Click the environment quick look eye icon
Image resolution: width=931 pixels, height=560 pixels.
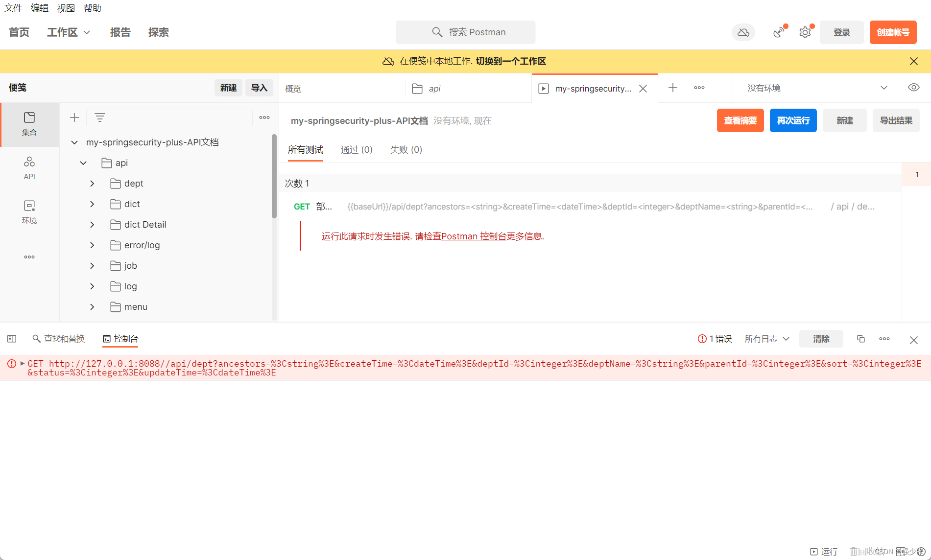914,88
